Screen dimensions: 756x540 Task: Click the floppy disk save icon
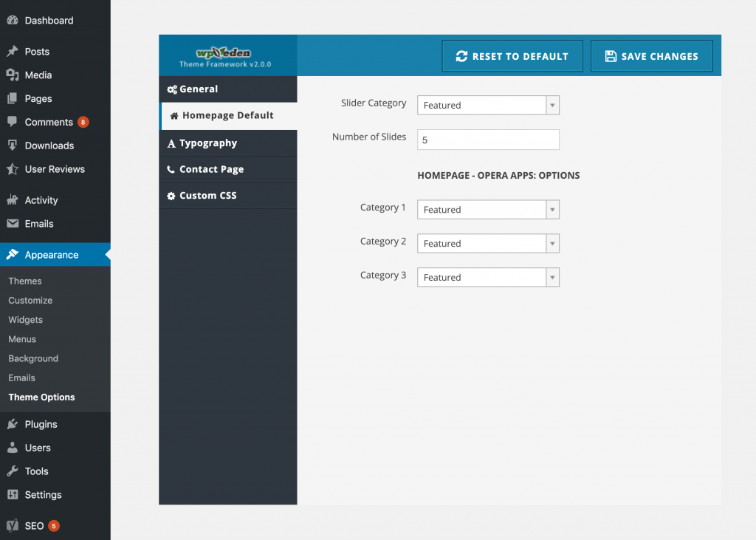point(611,56)
